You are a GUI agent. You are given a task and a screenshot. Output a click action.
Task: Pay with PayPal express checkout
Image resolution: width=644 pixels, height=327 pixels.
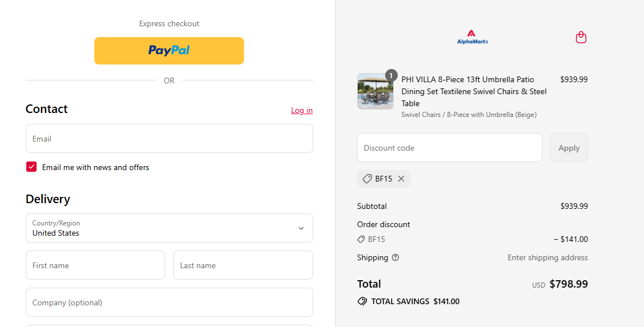click(x=169, y=51)
